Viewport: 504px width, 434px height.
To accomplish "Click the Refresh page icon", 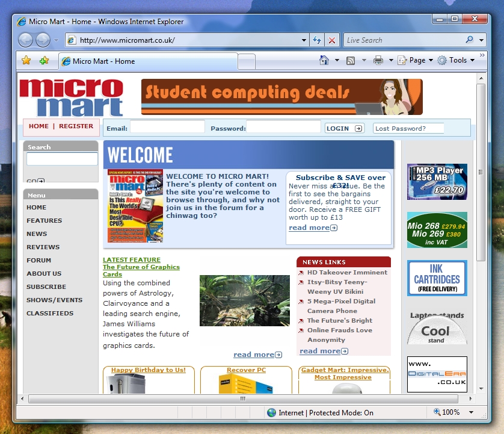I will coord(317,40).
